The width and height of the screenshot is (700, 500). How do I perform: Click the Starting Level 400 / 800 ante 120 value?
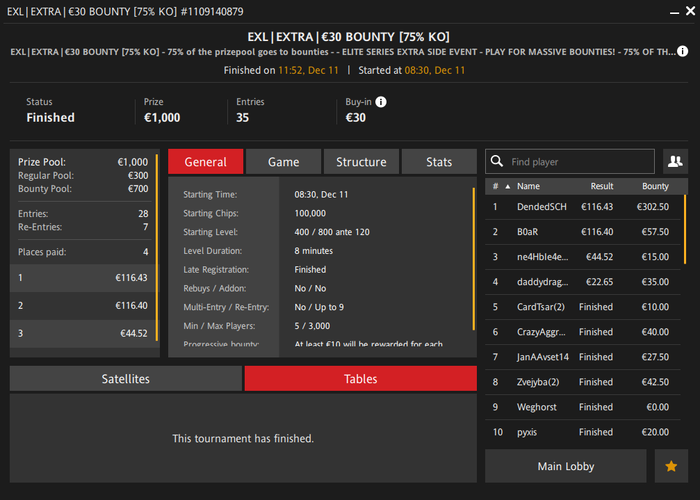point(332,232)
